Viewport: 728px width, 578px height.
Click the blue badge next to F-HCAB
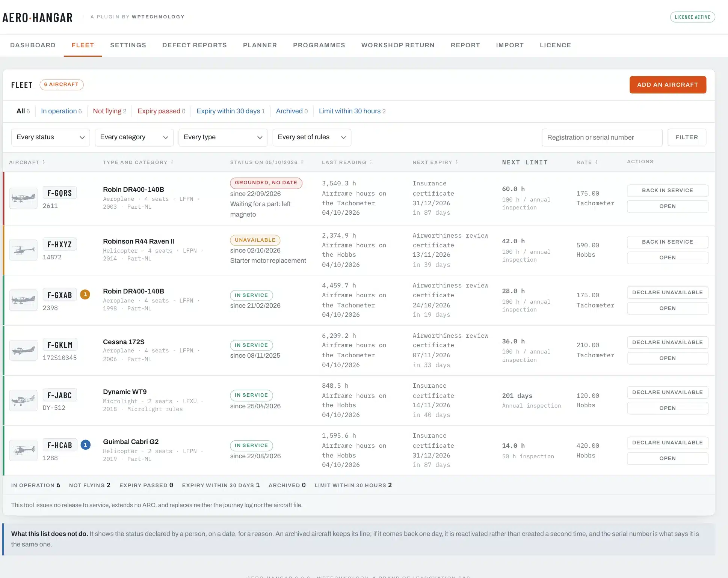85,445
